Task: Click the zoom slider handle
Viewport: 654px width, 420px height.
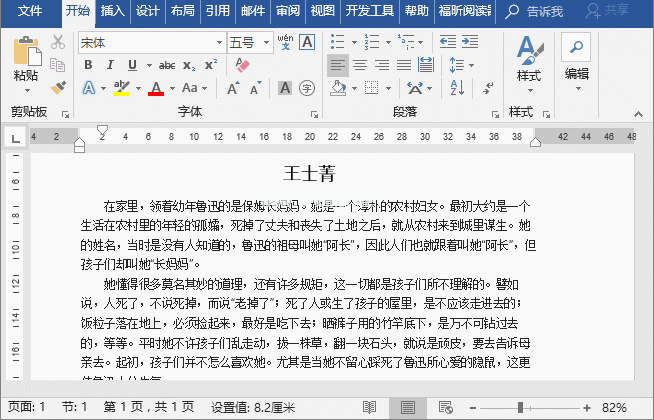Action: [520, 407]
